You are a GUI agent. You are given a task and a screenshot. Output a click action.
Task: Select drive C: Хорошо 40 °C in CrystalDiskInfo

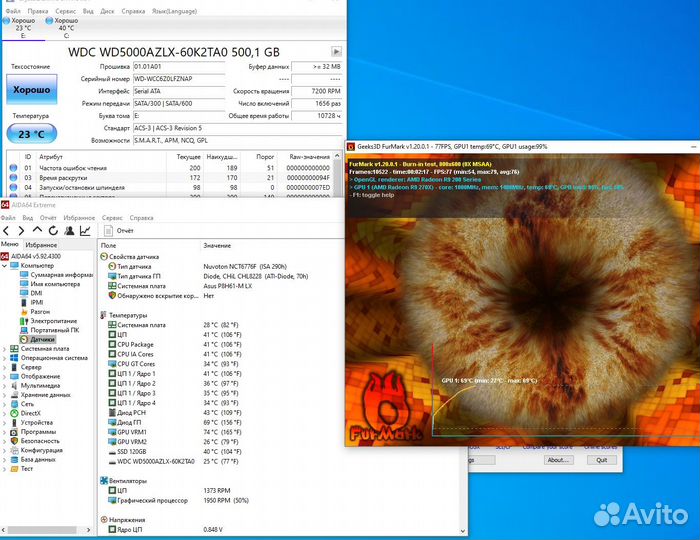(62, 28)
